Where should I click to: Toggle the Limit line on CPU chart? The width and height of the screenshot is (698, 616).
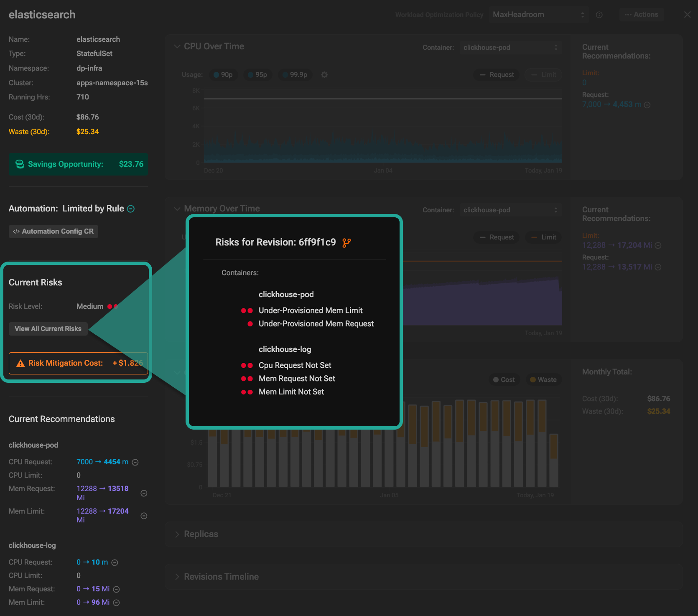543,75
